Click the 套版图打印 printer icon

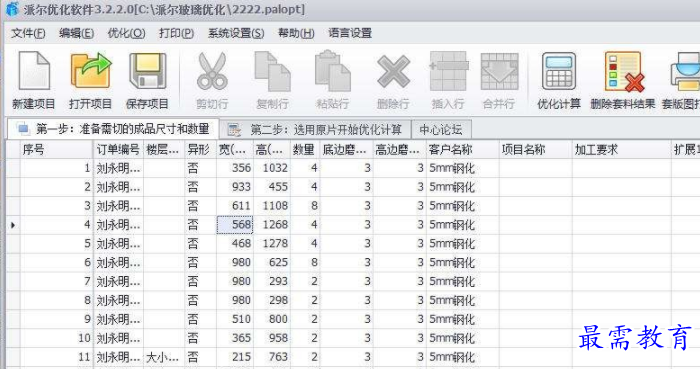coord(685,71)
